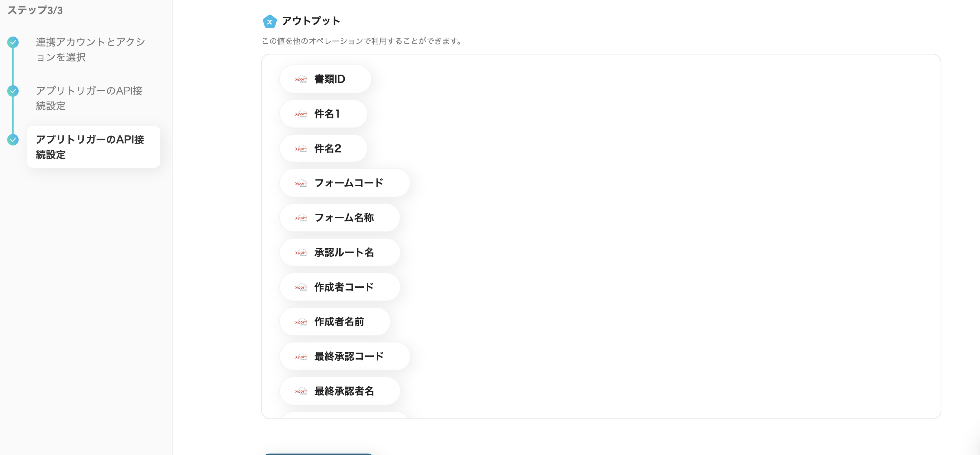Click the X-point Cloud icon on 件名1 pill

tap(301, 114)
